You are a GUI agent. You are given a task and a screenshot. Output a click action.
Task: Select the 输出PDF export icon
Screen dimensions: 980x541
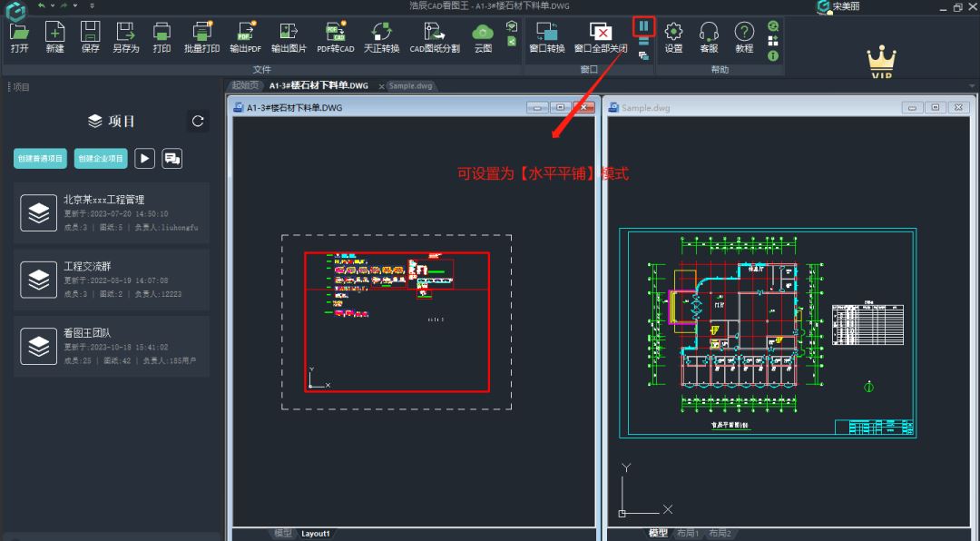(x=245, y=37)
